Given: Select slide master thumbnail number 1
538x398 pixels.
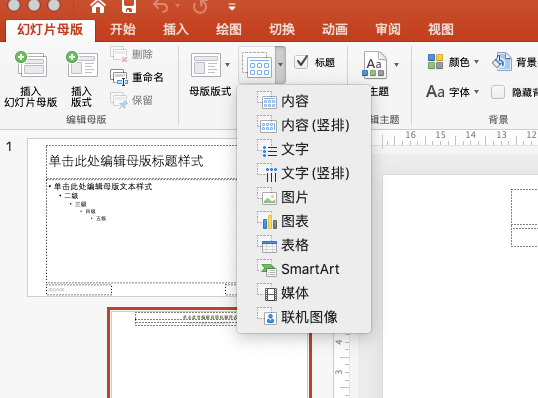Looking at the screenshot, I should (x=132, y=218).
